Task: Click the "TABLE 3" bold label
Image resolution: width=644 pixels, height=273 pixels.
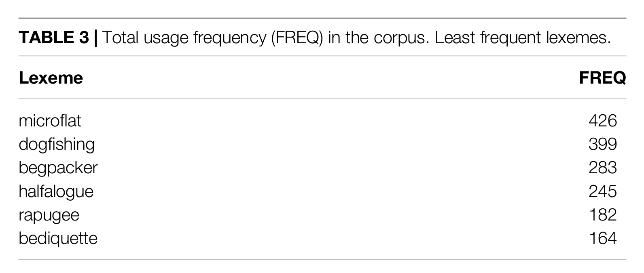Action: click(53, 38)
